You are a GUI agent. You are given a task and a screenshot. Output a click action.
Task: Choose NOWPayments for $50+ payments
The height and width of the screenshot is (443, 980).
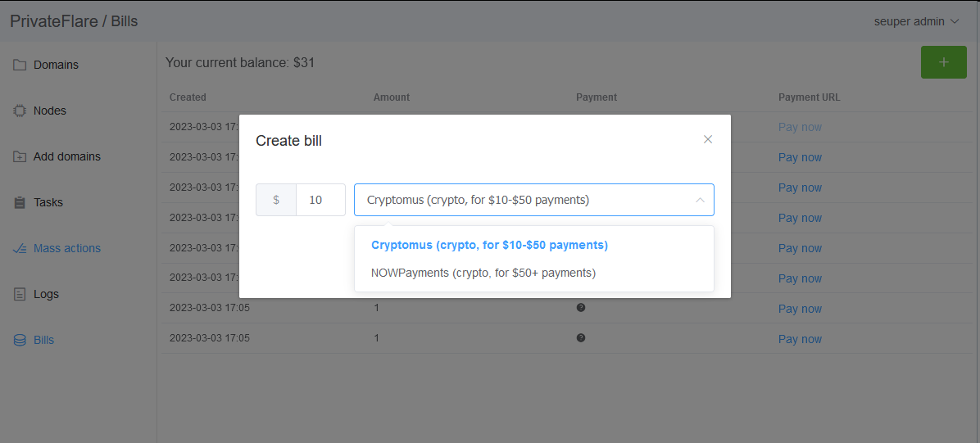(483, 273)
